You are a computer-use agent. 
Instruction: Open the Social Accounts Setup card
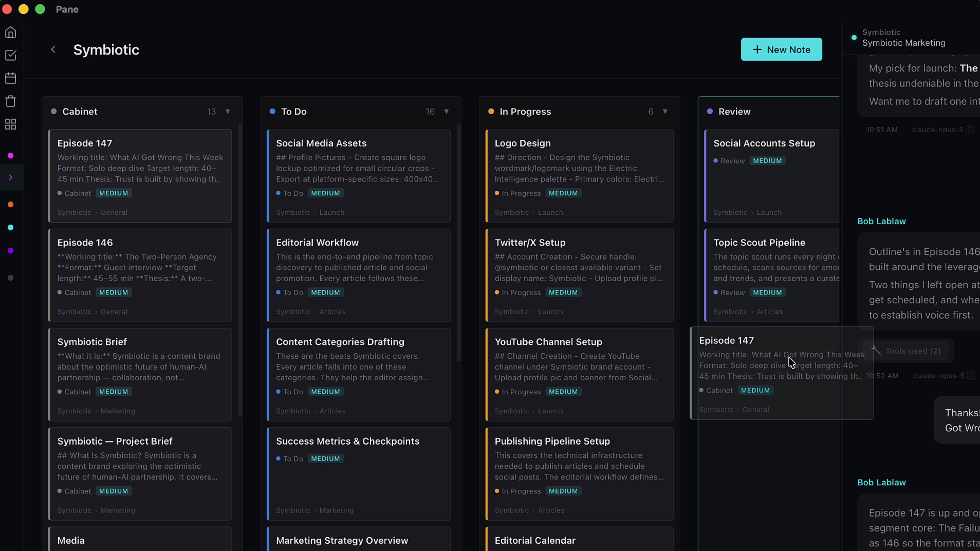tap(772, 176)
